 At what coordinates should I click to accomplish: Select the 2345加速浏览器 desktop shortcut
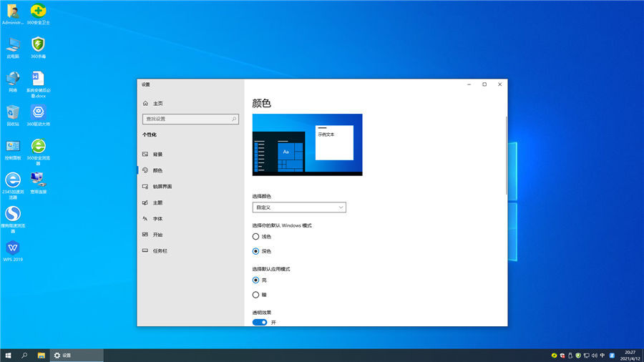click(13, 186)
